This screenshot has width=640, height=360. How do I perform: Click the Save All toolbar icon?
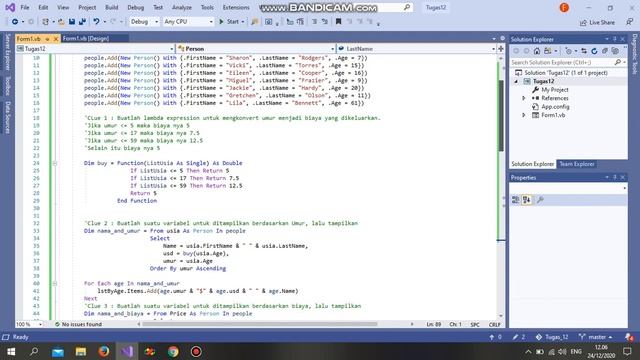[x=82, y=22]
